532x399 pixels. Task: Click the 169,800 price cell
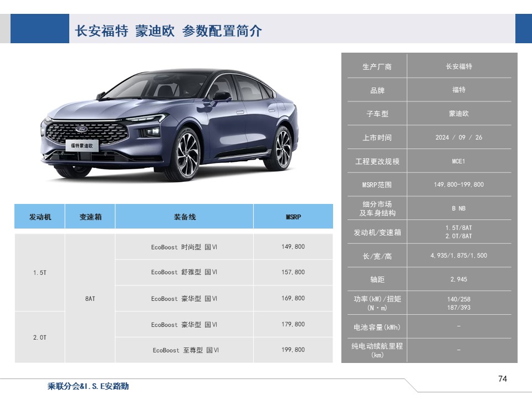click(293, 298)
